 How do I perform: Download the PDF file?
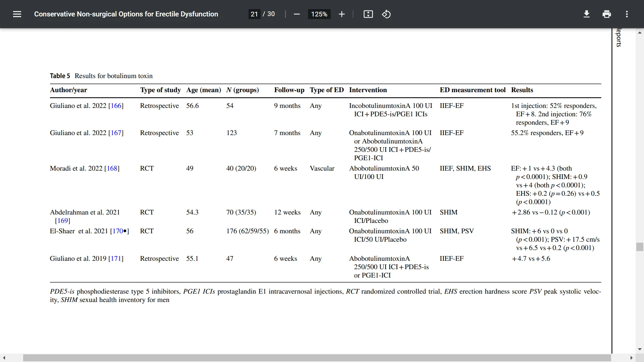[586, 14]
